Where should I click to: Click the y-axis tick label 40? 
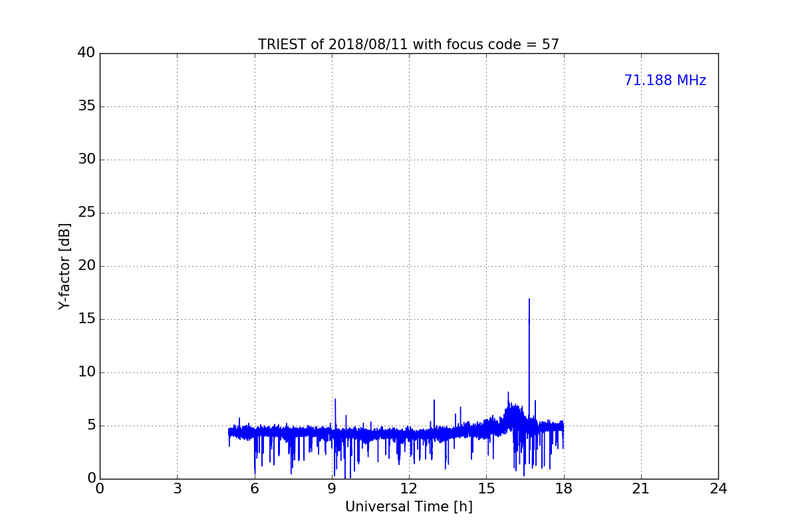(x=86, y=53)
